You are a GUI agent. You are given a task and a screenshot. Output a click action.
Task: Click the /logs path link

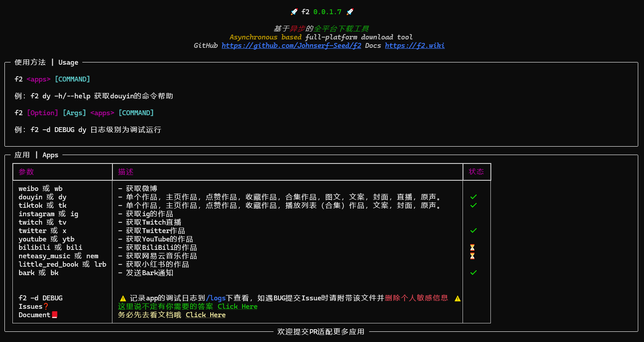point(216,298)
